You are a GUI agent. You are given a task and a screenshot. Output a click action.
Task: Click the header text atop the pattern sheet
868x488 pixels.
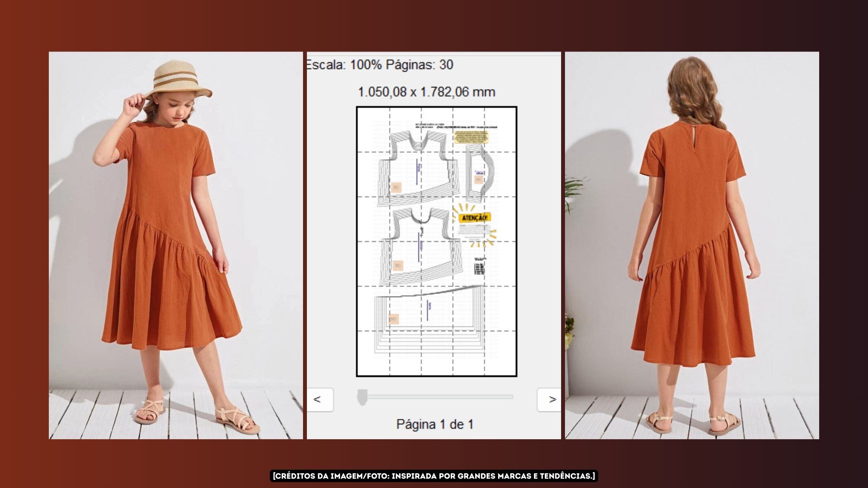point(456,126)
